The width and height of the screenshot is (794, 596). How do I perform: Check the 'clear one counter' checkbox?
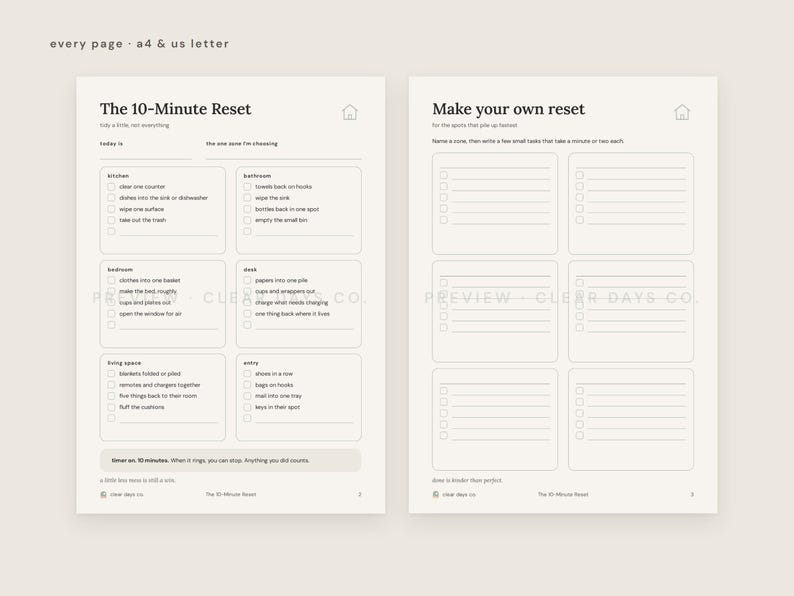[x=111, y=186]
